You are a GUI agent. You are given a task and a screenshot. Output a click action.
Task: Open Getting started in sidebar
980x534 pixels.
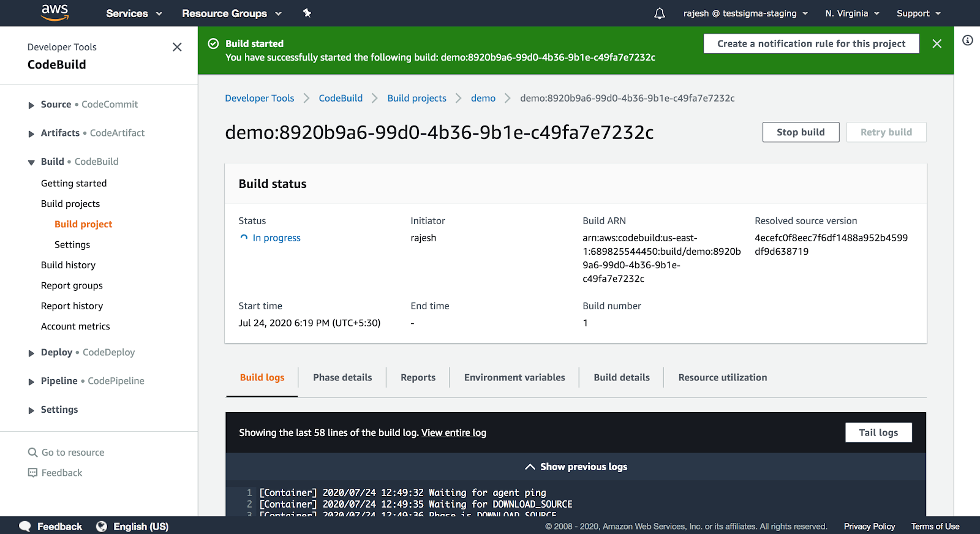(74, 184)
